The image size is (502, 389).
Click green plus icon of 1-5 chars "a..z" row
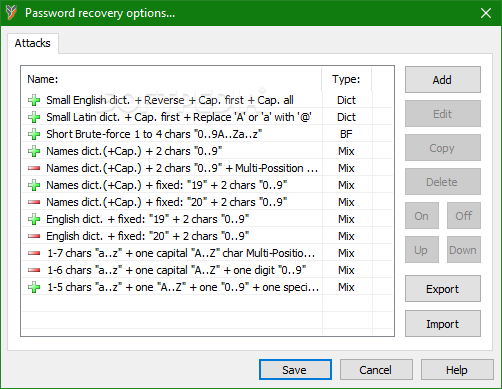tap(34, 287)
